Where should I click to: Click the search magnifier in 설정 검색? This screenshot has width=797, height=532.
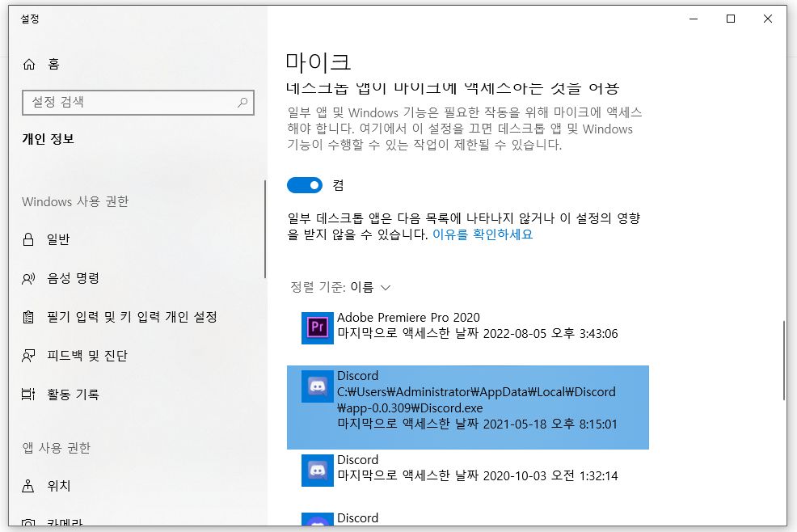(242, 103)
